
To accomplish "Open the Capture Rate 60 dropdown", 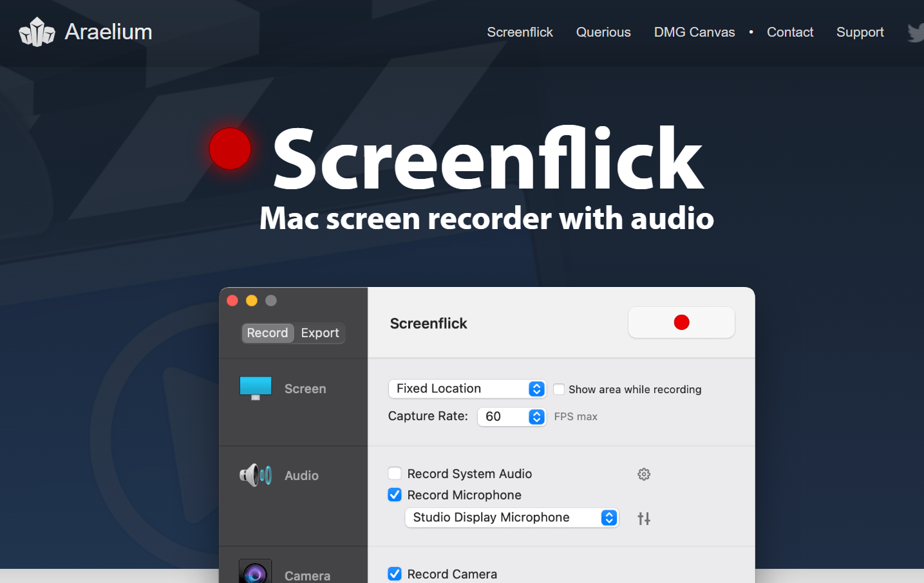I will click(512, 416).
